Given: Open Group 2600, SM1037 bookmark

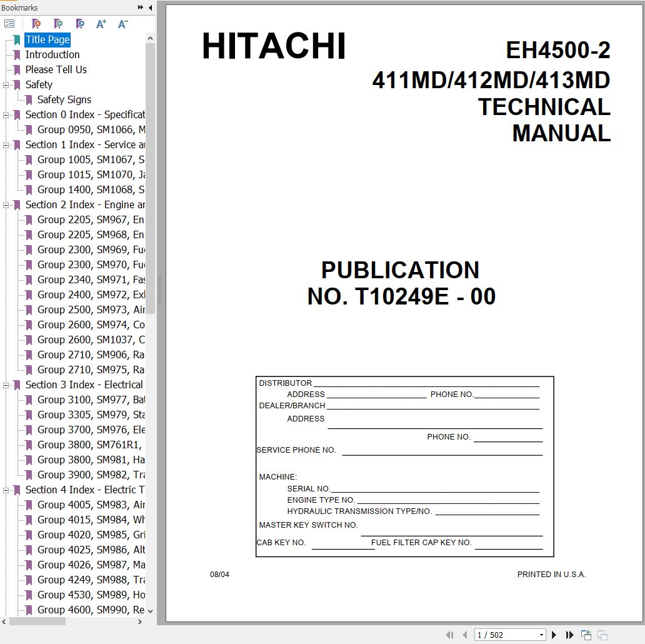Looking at the screenshot, I should coord(91,340).
